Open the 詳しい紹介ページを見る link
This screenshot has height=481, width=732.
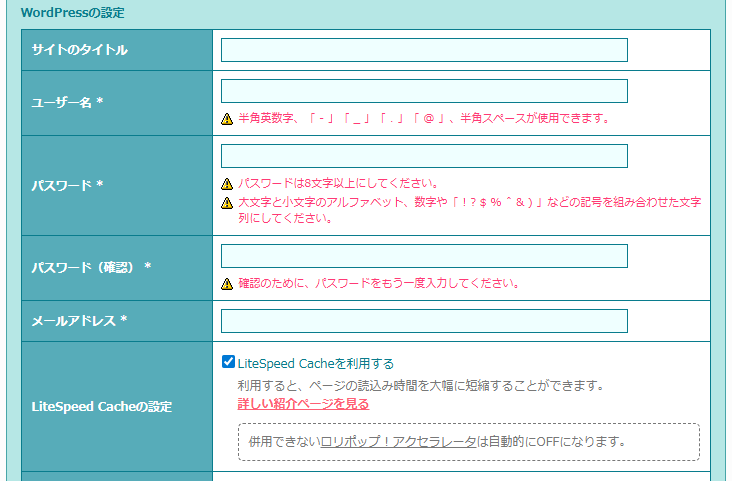[x=303, y=404]
